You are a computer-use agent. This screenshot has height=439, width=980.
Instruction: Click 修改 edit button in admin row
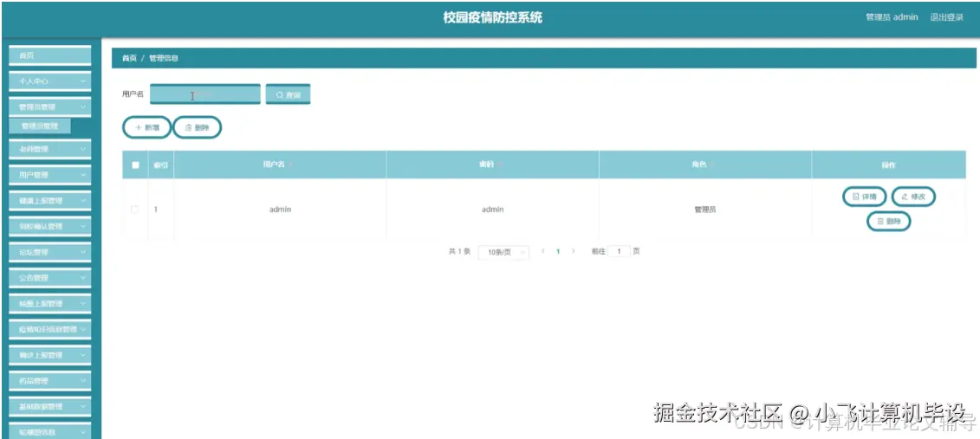pyautogui.click(x=913, y=197)
